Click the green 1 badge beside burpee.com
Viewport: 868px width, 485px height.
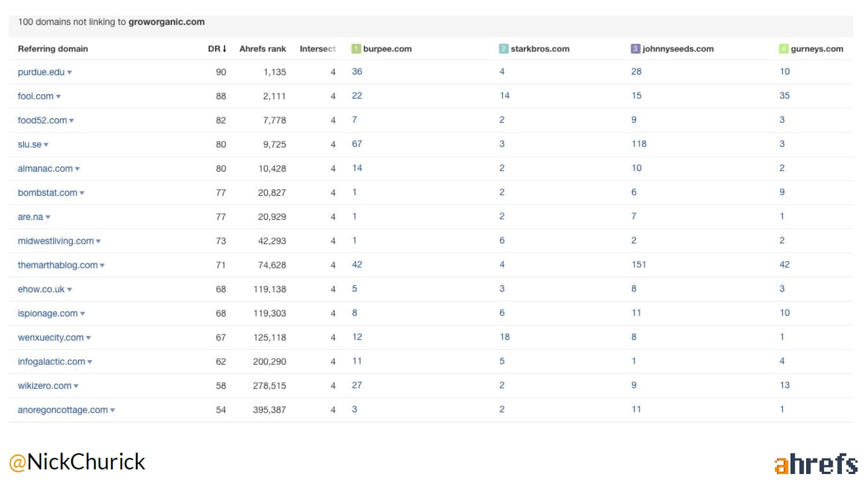click(x=356, y=49)
